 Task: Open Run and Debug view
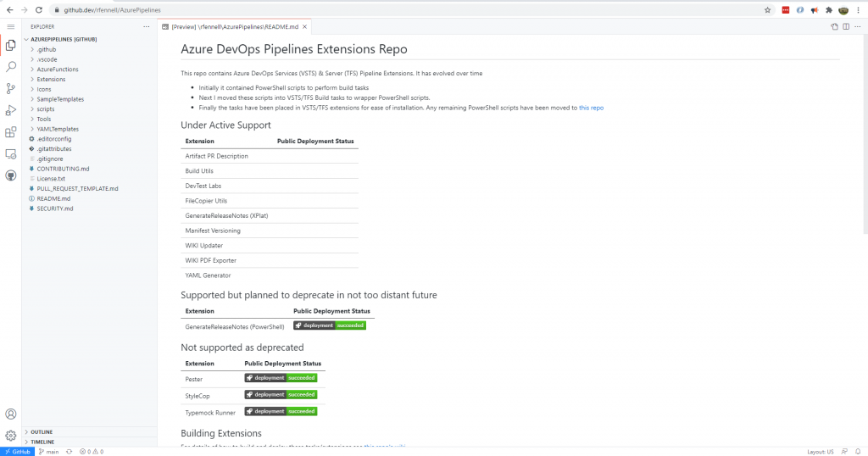(10, 111)
